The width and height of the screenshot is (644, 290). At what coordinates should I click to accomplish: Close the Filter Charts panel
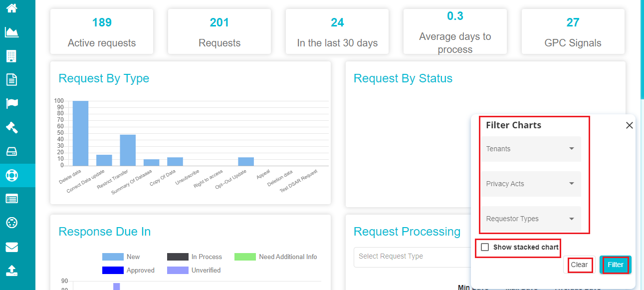coord(630,125)
